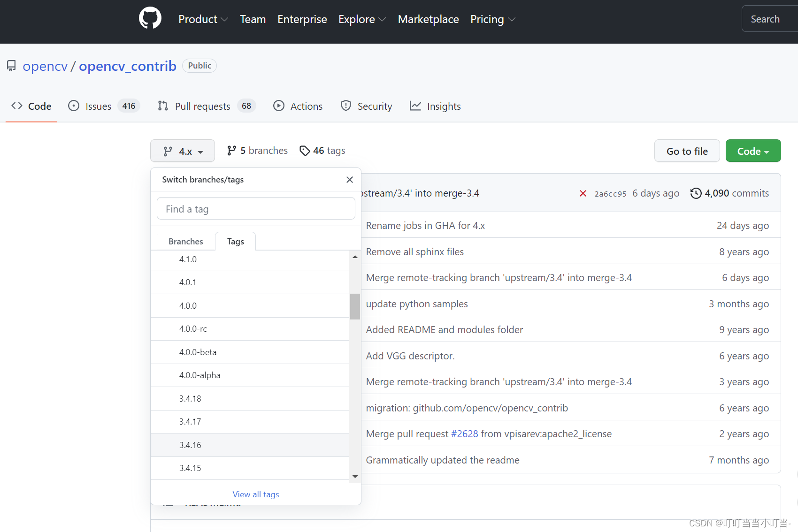Screen dimensions: 798x532
Task: View the 4,090 commits history
Action: (x=730, y=193)
